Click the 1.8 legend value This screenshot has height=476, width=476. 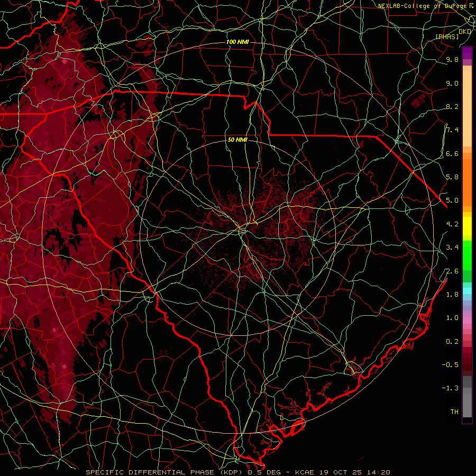point(452,294)
